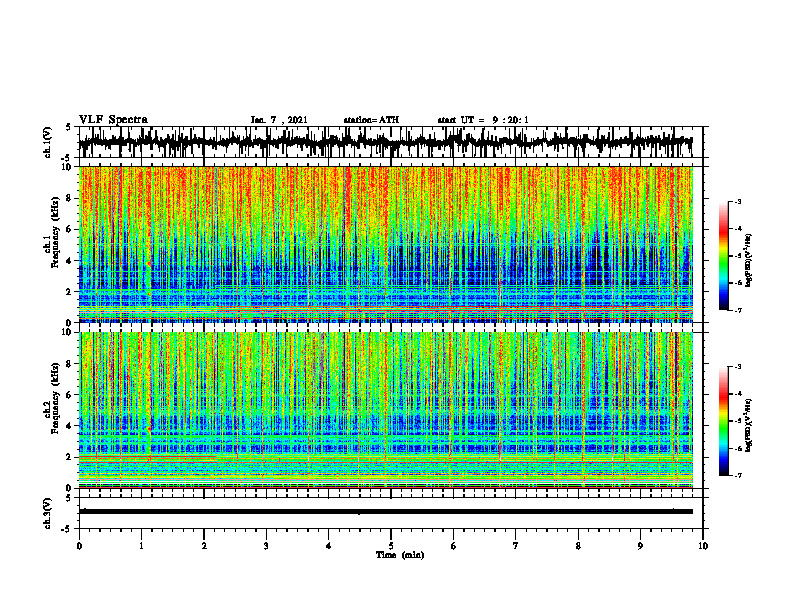Click the ch.1 color scale bar
Image resolution: width=792 pixels, height=612 pixels.
pos(724,256)
